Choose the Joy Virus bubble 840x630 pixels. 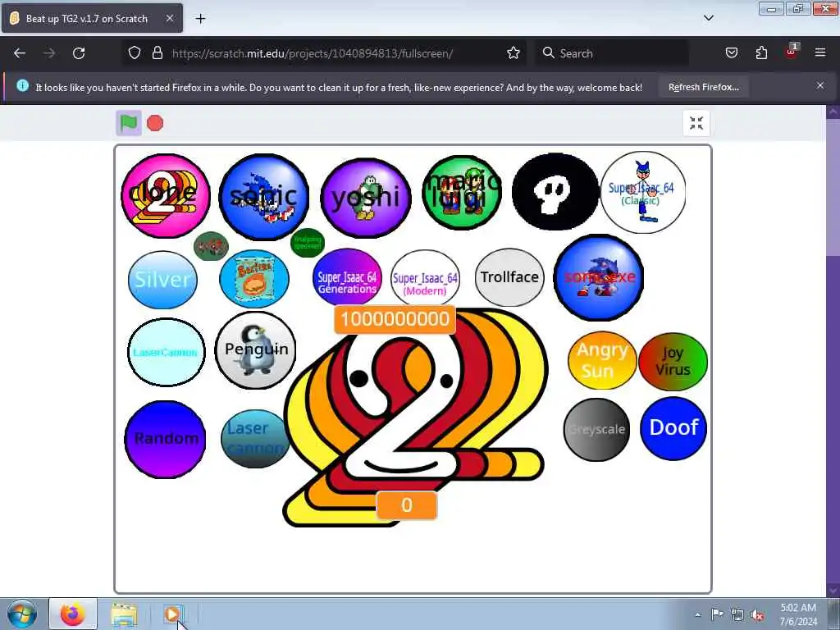tap(673, 362)
